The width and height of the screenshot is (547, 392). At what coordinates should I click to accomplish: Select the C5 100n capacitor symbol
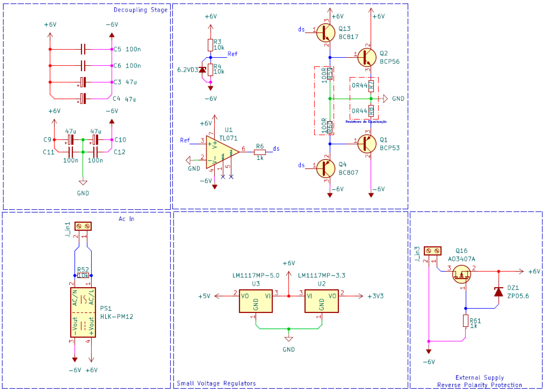(83, 49)
